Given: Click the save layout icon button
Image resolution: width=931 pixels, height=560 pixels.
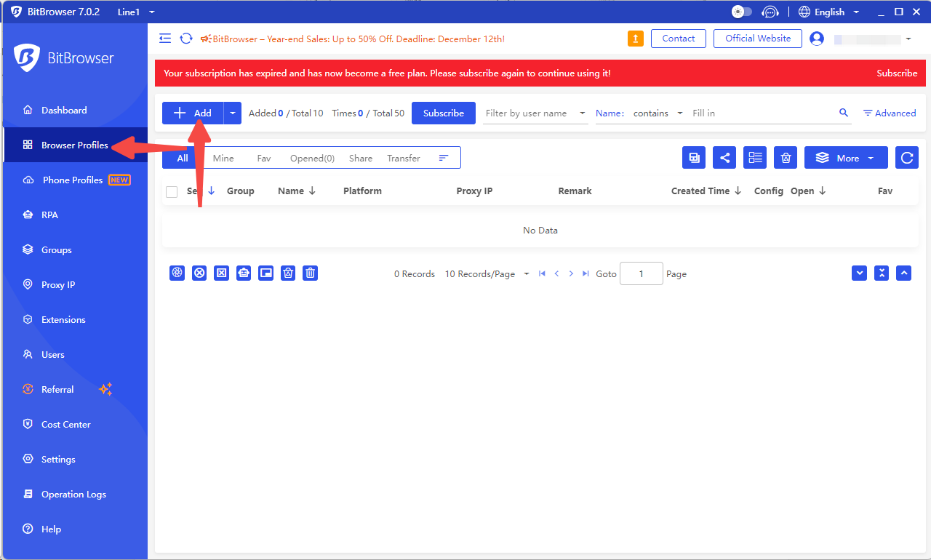Looking at the screenshot, I should coord(694,158).
